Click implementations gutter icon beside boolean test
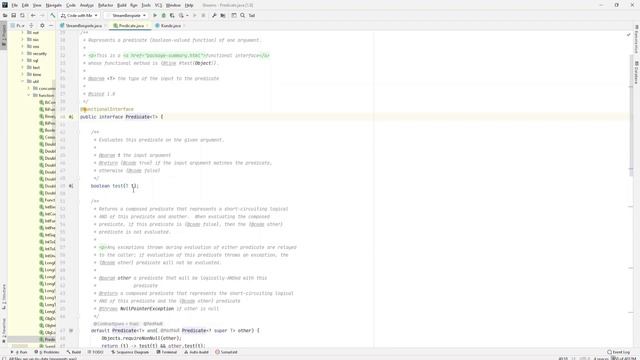This screenshot has height=360, width=640. pos(71,186)
